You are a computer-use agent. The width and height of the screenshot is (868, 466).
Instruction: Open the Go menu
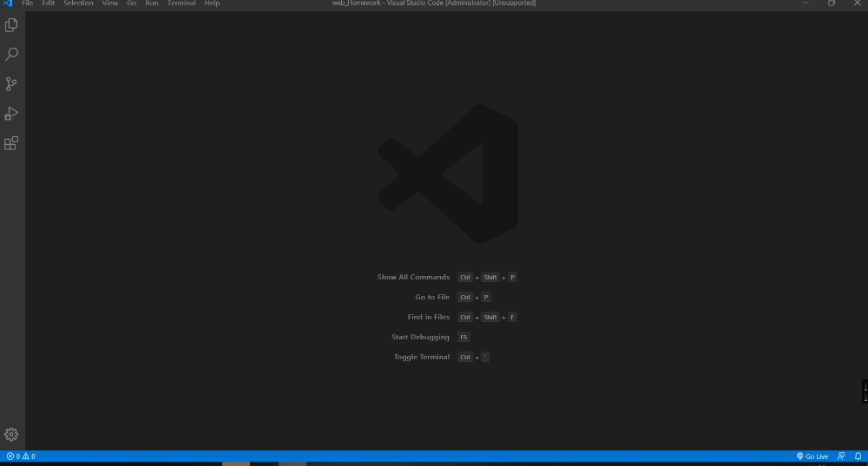coord(131,3)
